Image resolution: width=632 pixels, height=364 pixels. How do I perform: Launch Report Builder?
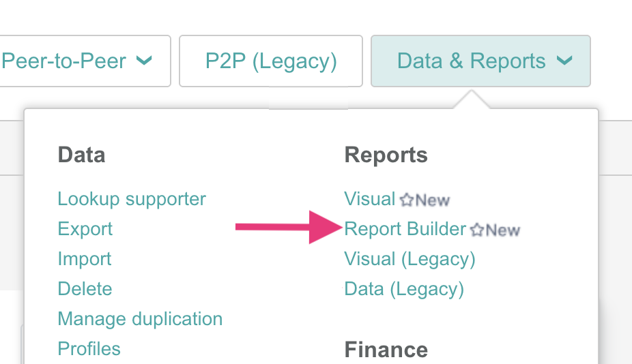coord(405,229)
